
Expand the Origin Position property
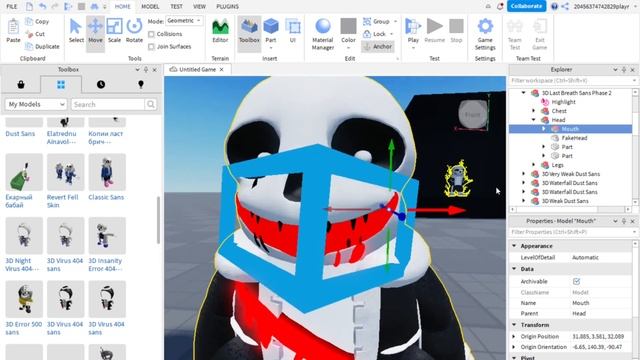tap(514, 337)
